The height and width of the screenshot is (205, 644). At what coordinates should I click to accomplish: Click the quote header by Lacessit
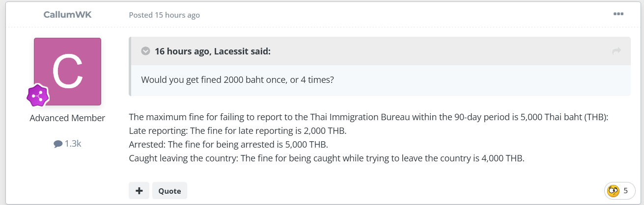pyautogui.click(x=212, y=51)
